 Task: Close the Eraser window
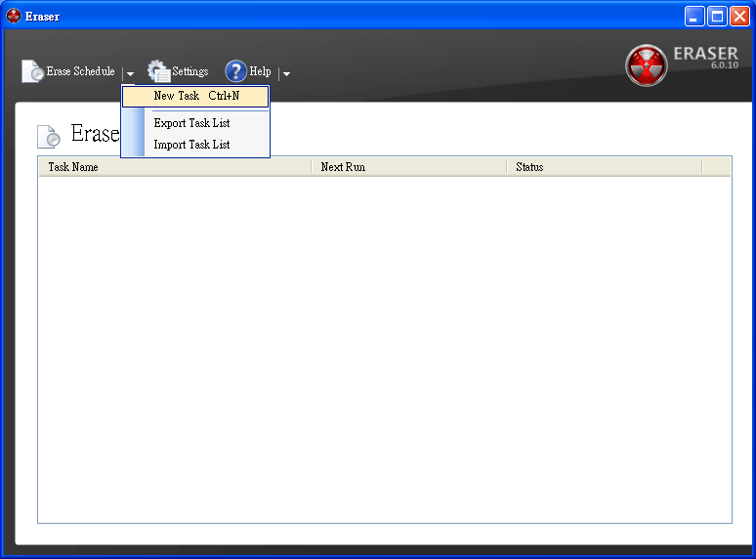[x=739, y=16]
